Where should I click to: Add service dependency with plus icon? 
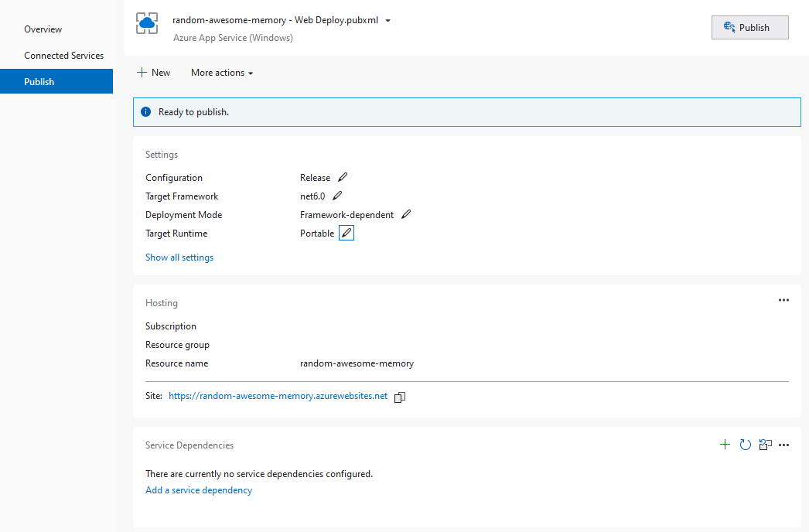pyautogui.click(x=725, y=445)
